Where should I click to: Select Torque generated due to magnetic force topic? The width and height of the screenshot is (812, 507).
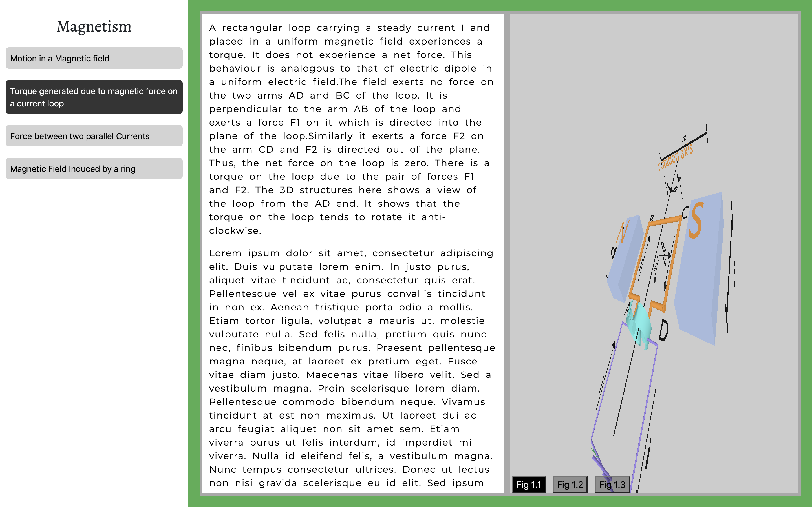point(94,97)
